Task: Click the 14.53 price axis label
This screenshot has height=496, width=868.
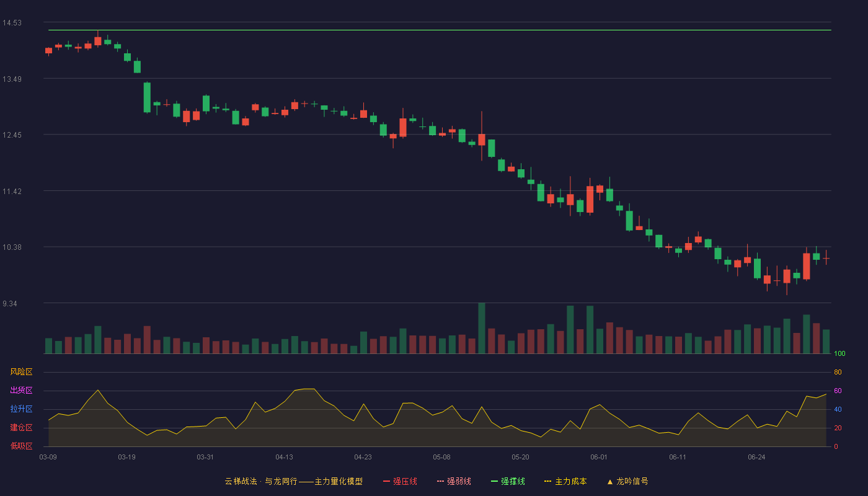Action: coord(12,23)
